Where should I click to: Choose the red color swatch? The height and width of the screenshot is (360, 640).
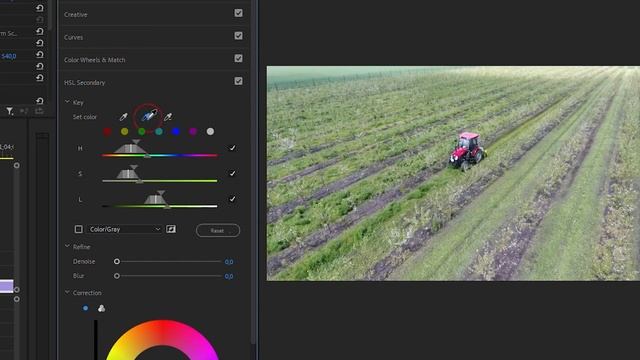pyautogui.click(x=107, y=131)
